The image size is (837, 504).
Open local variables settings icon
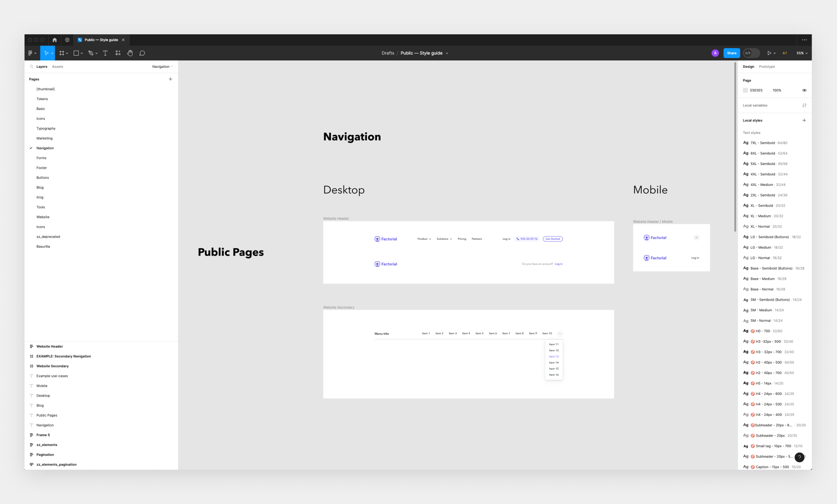pos(804,105)
